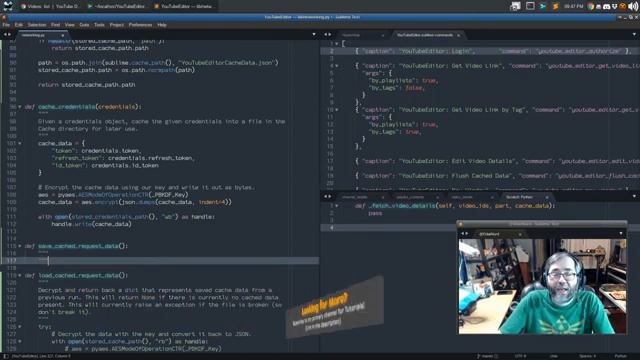Go to previous tab in left editor pane
640x360 pixels.
[5, 35]
